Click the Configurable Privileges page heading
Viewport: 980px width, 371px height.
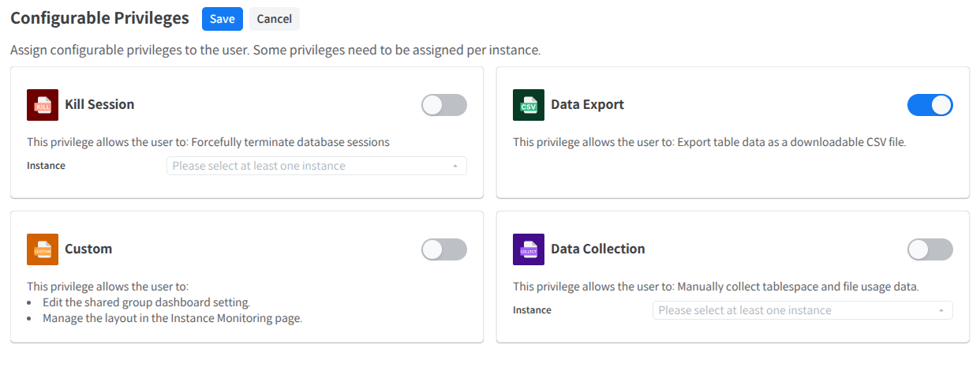99,18
